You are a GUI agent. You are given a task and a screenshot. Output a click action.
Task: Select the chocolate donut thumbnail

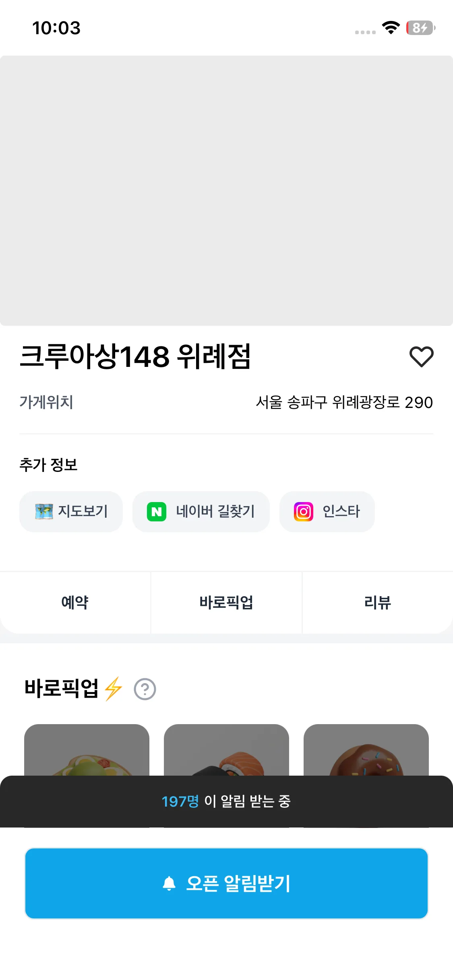click(x=366, y=750)
